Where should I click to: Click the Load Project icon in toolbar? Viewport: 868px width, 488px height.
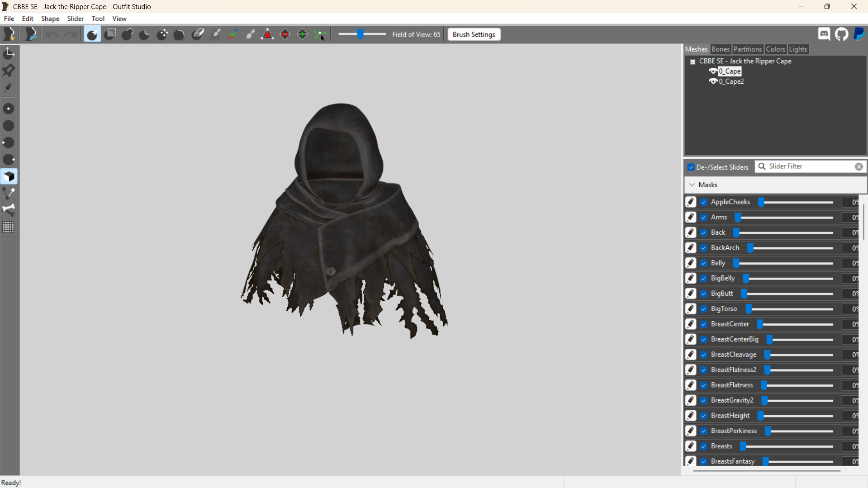(x=31, y=34)
